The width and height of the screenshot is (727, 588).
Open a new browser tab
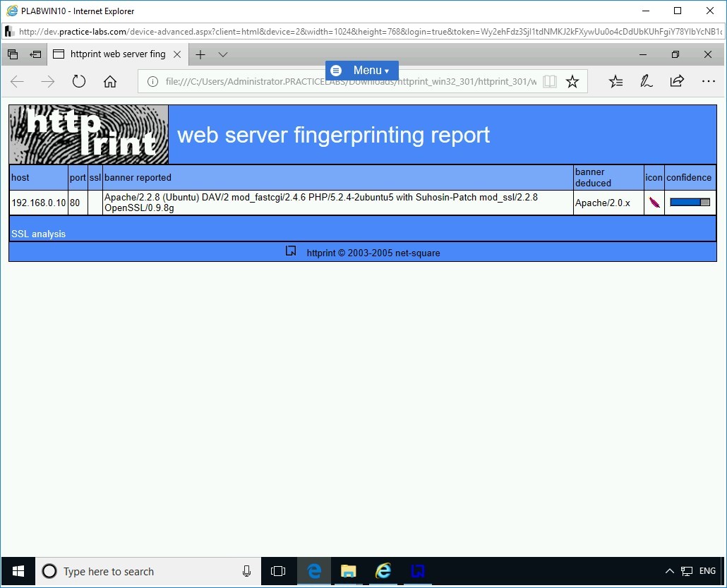pyautogui.click(x=200, y=54)
